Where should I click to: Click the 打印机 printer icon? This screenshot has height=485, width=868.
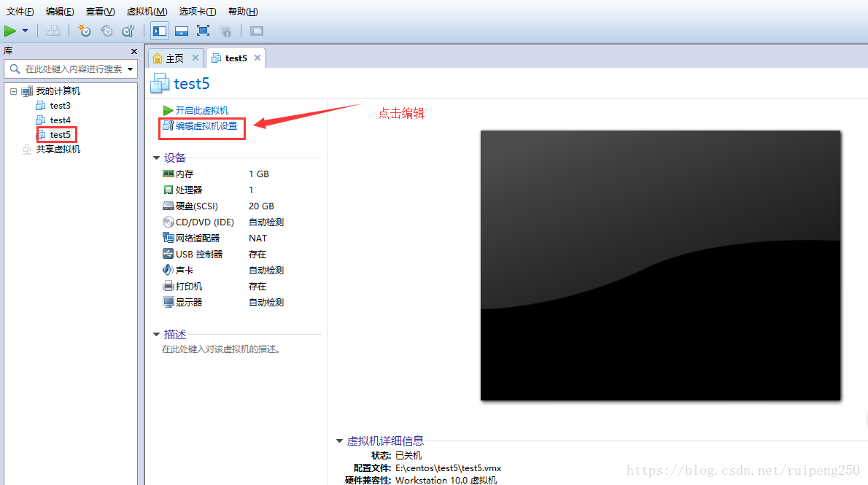(168, 286)
